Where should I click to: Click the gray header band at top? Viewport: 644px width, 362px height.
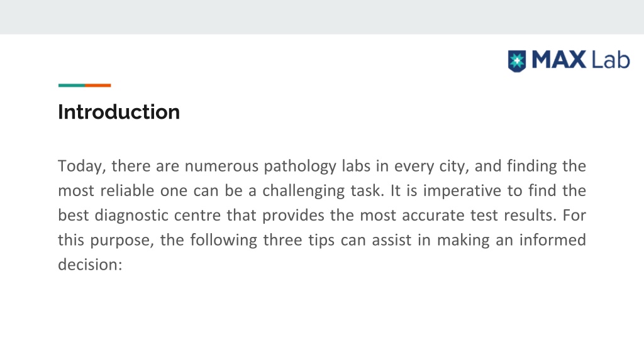pyautogui.click(x=322, y=17)
